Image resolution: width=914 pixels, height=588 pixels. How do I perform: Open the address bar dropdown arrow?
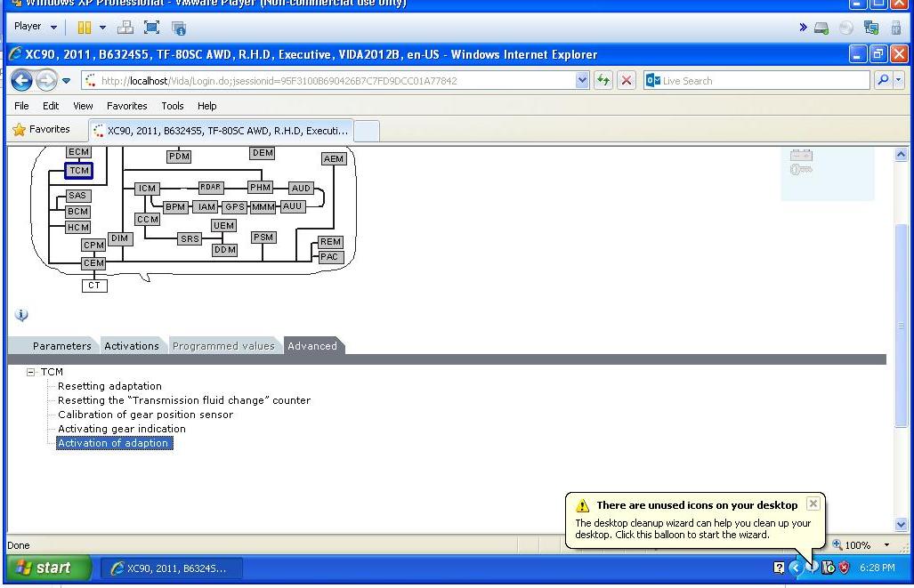[x=583, y=81]
